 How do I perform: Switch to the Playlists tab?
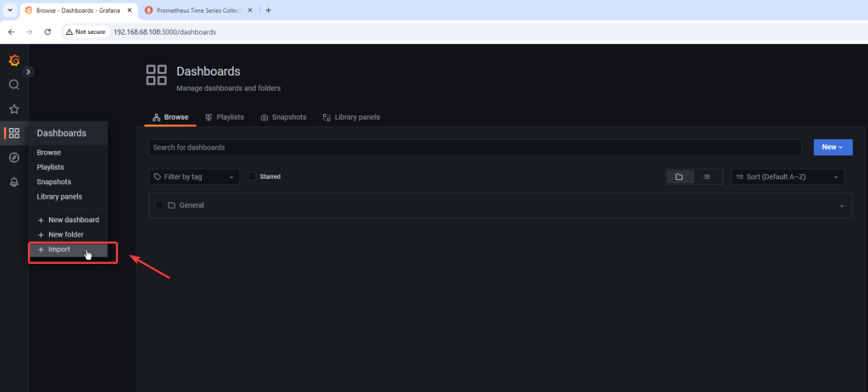[224, 117]
